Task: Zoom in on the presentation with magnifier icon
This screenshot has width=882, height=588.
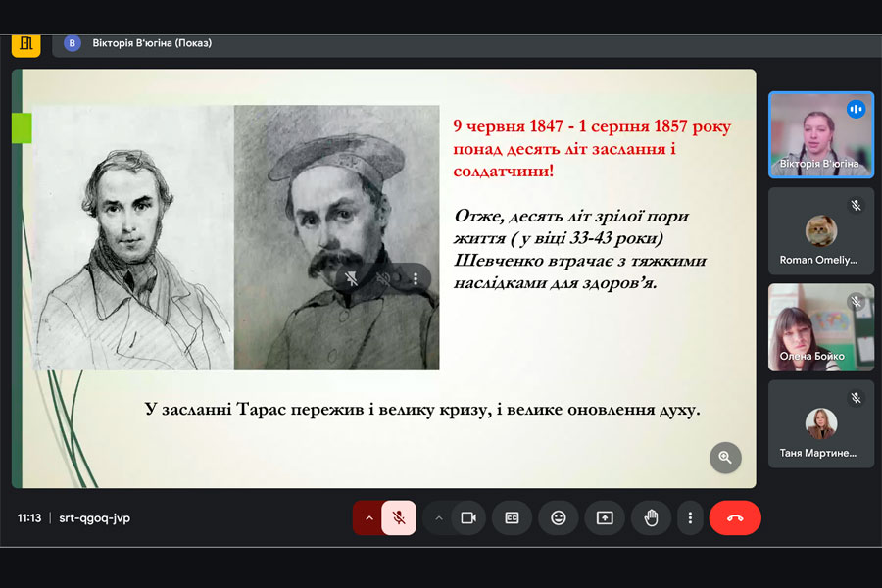Action: pos(725,458)
